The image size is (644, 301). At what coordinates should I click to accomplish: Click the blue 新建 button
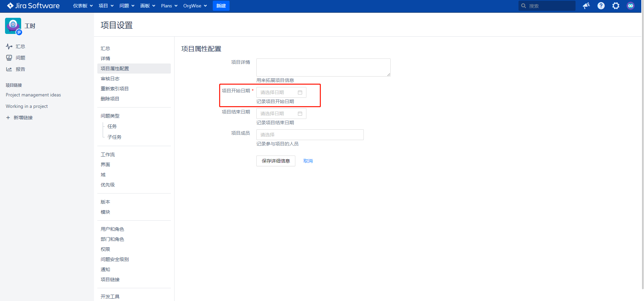click(x=221, y=6)
